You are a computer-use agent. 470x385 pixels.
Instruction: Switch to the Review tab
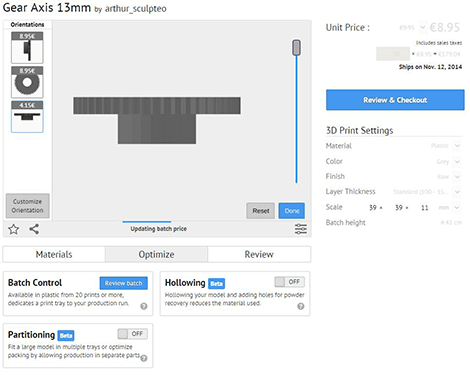coord(259,254)
